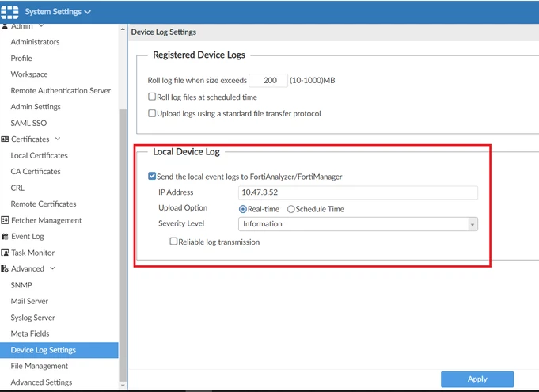The image size is (539, 392).
Task: Open Fetcher Management
Action: coord(47,220)
